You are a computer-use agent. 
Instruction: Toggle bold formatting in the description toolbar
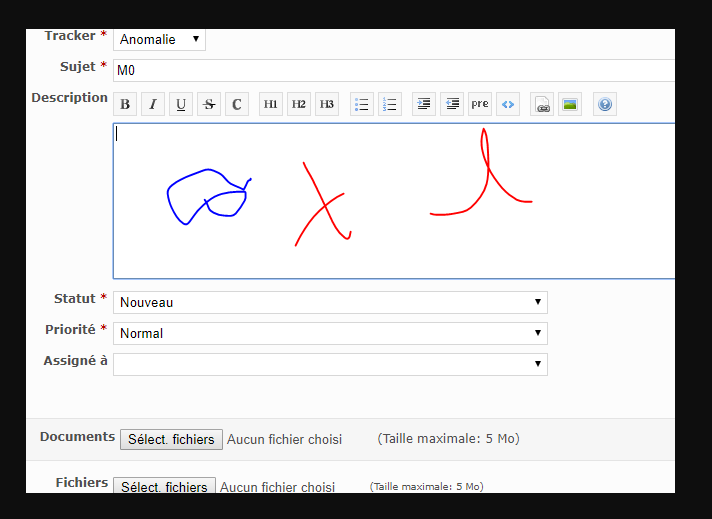click(125, 104)
